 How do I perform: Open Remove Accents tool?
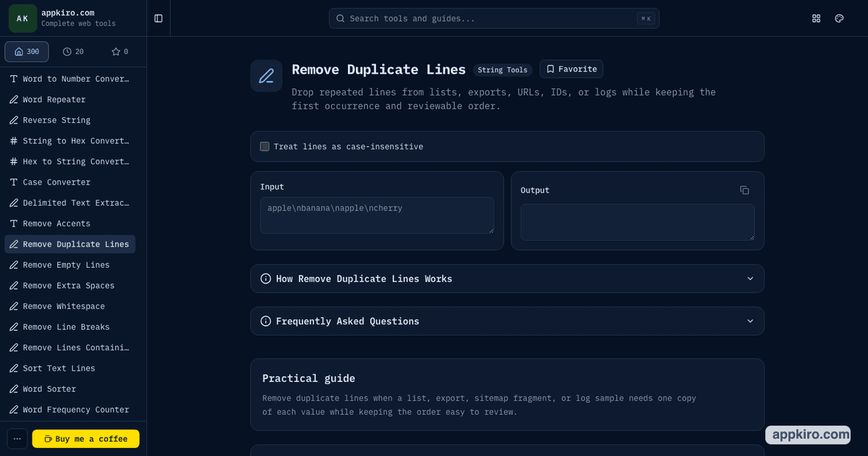click(70, 224)
